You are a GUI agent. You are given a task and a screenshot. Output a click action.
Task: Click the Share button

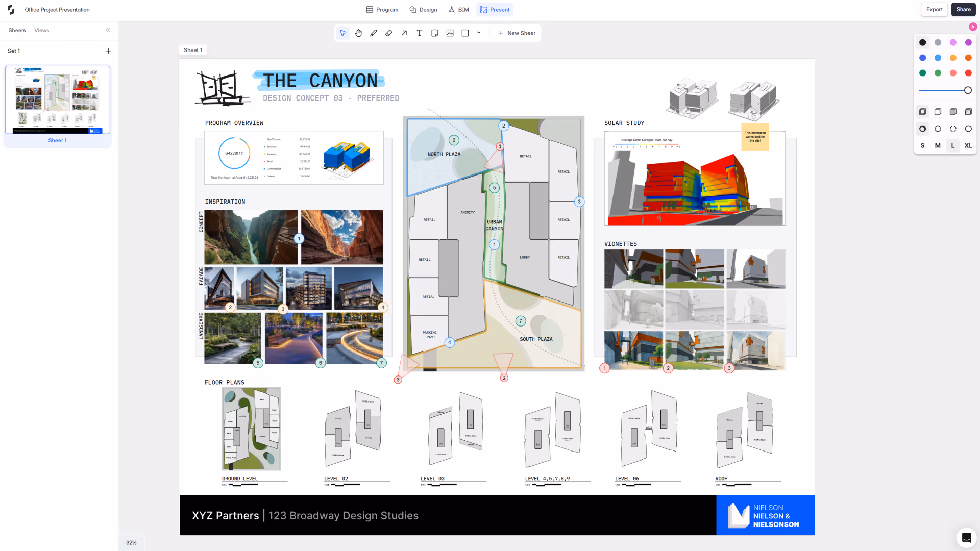(964, 10)
